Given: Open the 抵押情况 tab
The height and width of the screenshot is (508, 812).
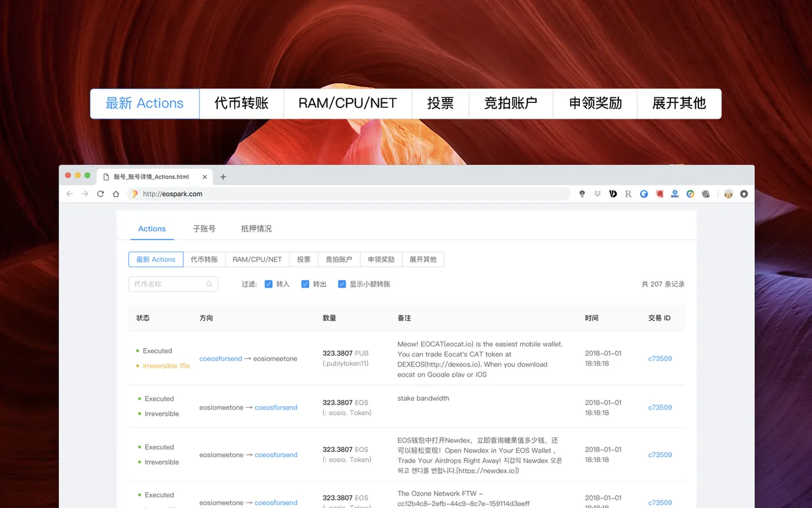Looking at the screenshot, I should coord(256,229).
